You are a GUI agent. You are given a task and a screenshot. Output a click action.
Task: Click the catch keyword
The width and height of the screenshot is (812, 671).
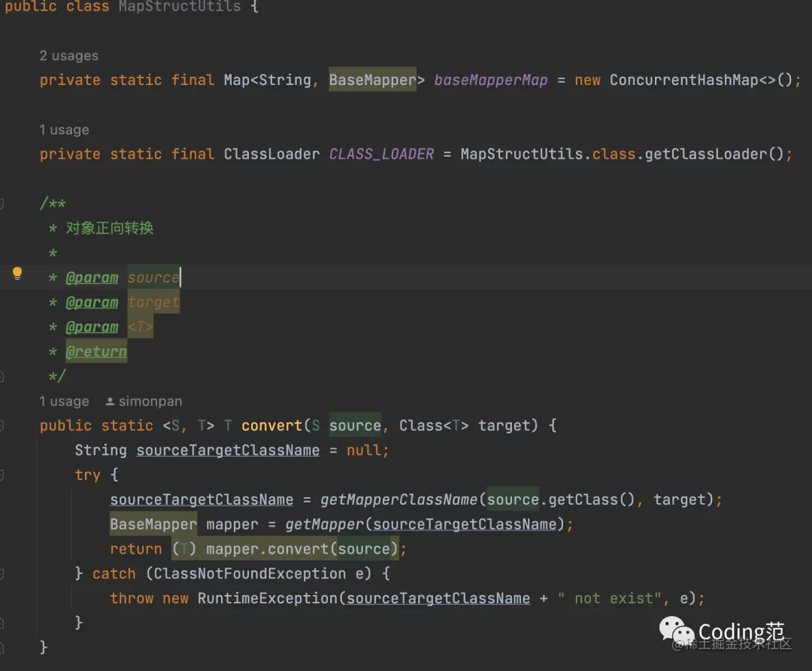[114, 574]
